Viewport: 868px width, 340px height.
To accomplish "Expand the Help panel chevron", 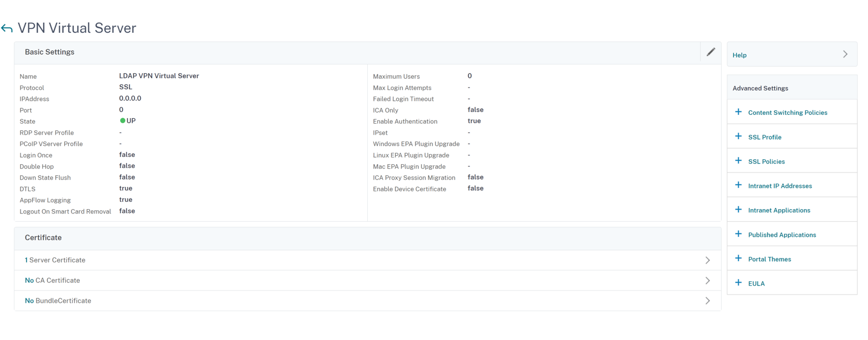I will pyautogui.click(x=845, y=54).
